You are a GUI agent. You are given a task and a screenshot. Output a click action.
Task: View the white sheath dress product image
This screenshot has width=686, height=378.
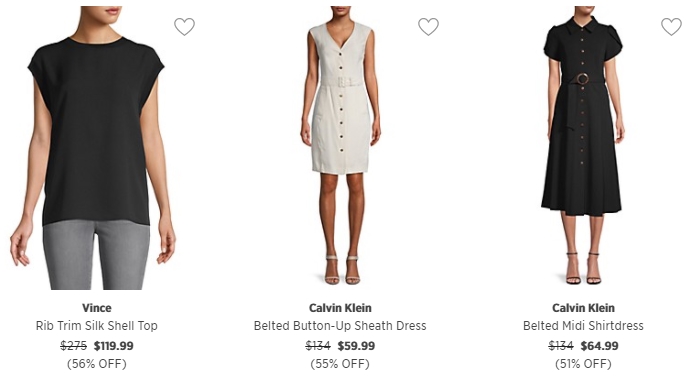pyautogui.click(x=340, y=146)
